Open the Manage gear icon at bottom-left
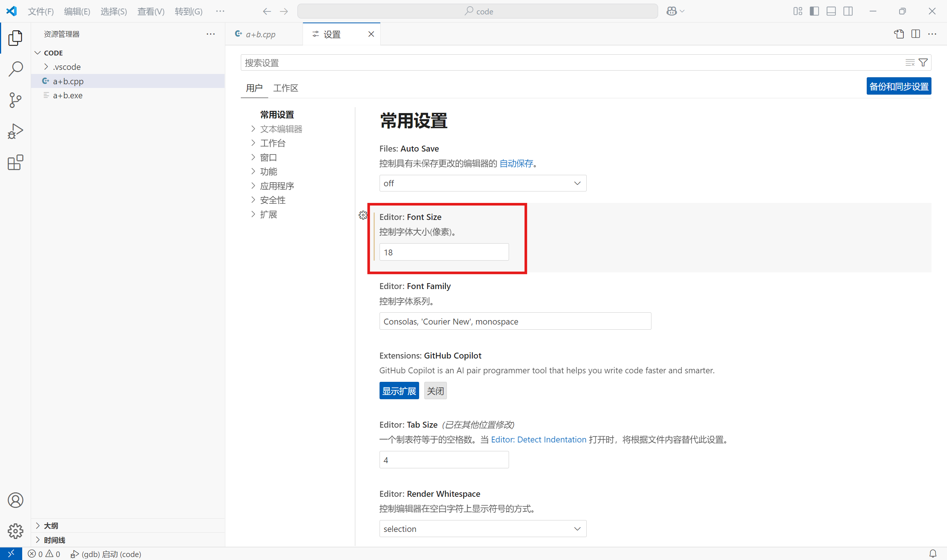947x560 pixels. tap(16, 531)
